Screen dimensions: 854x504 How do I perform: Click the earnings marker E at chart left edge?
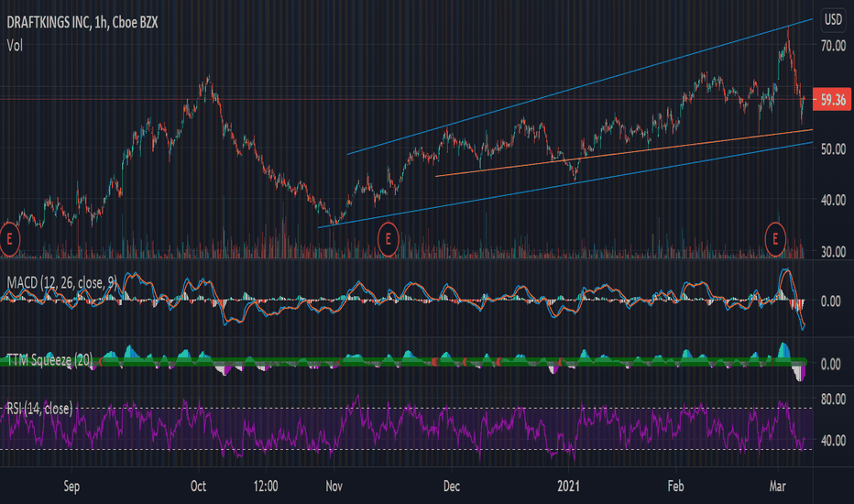(9, 238)
